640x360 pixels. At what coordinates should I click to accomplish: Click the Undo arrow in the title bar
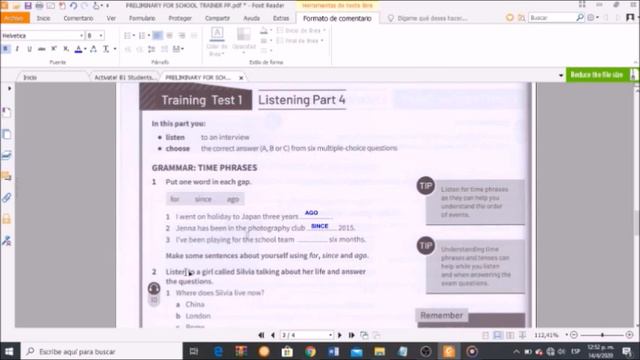(73, 6)
